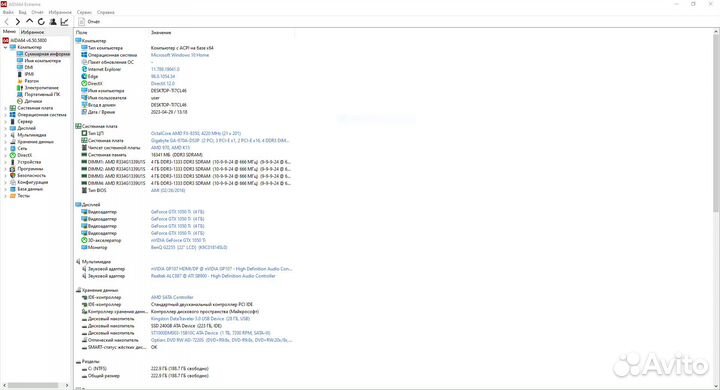Collapse the Компьютер tree node
The width and height of the screenshot is (720, 390).
[x=6, y=47]
